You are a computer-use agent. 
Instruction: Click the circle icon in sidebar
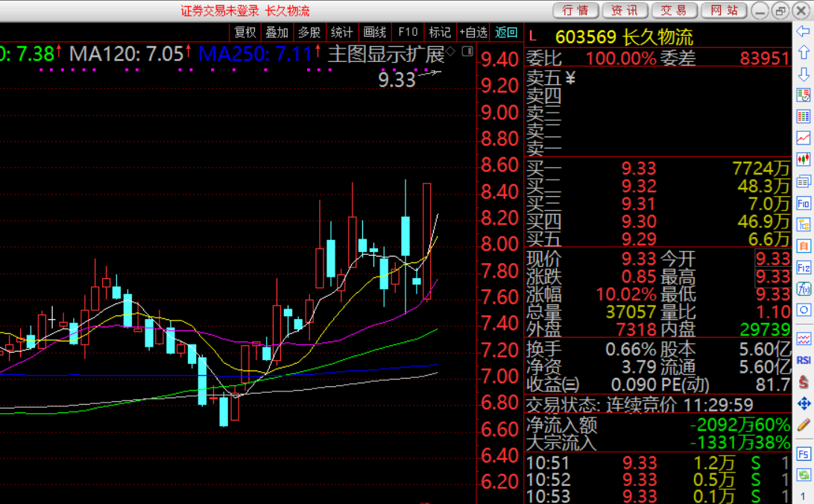pyautogui.click(x=803, y=310)
